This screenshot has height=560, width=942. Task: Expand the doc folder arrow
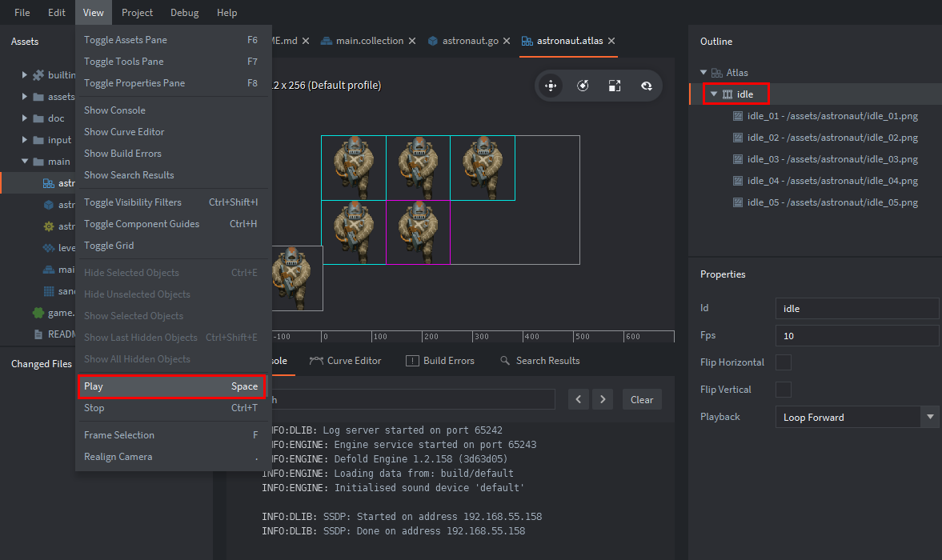(25, 118)
